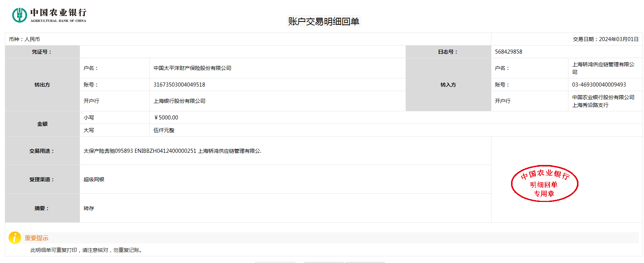Image resolution: width=644 pixels, height=263 pixels.
Task: Click the transaction date 2024年03月01日
Action: point(618,39)
